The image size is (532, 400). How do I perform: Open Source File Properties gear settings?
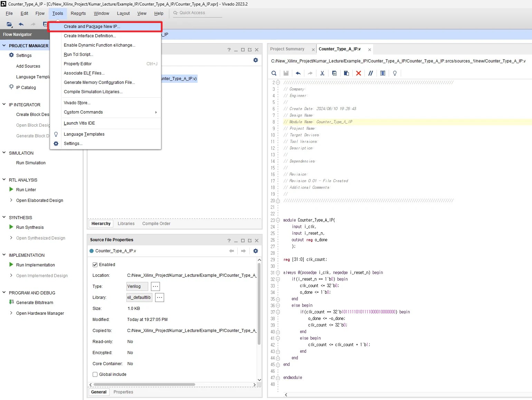(256, 251)
